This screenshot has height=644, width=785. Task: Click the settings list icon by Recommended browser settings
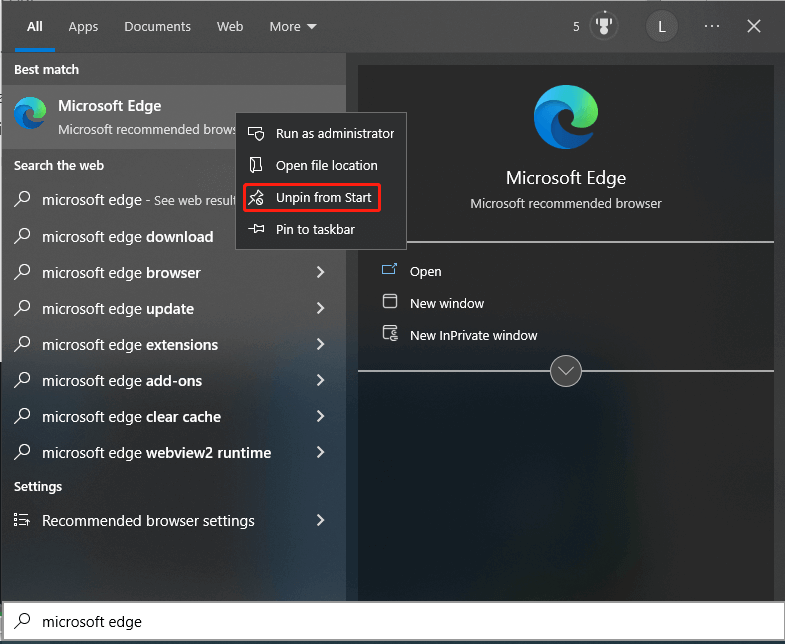point(22,520)
